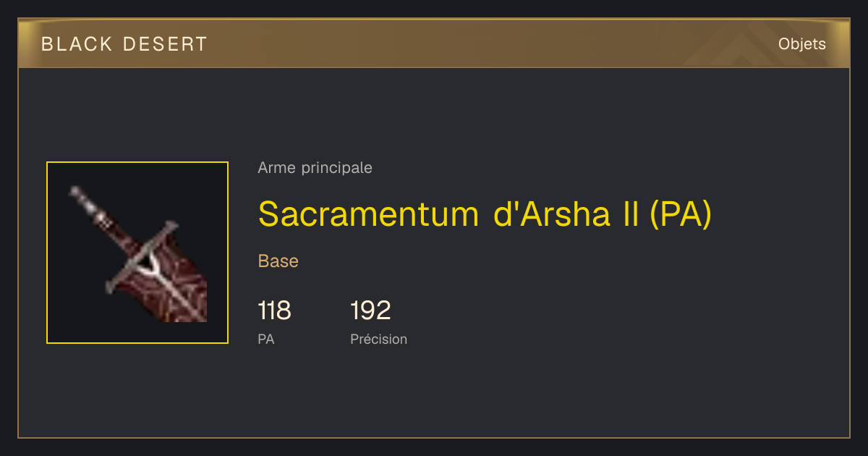The image size is (868, 456).
Task: Select the Base enhancement level label
Action: (x=278, y=261)
